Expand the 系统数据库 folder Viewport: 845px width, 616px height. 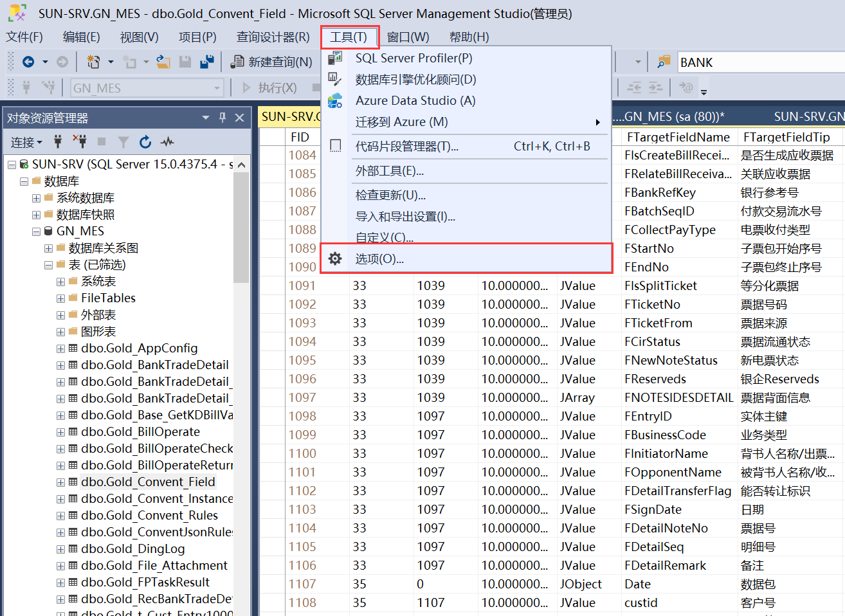[x=36, y=198]
